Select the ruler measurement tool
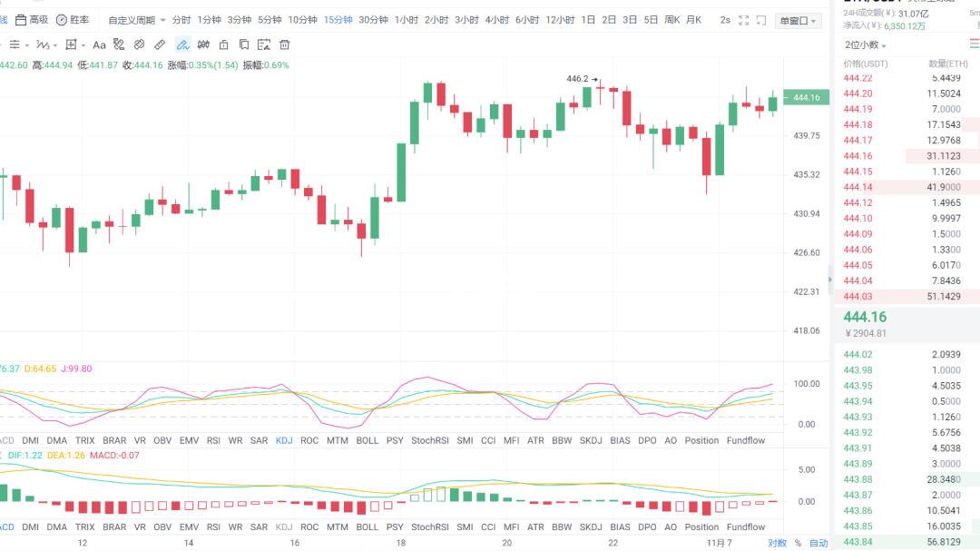Viewport: 980px width, 551px height. [160, 44]
